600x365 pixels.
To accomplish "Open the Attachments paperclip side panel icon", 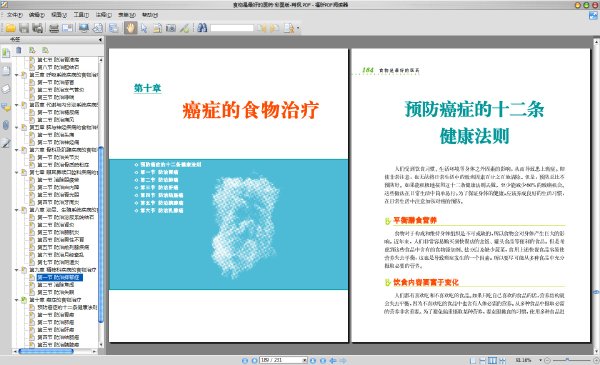I will pos(6,125).
